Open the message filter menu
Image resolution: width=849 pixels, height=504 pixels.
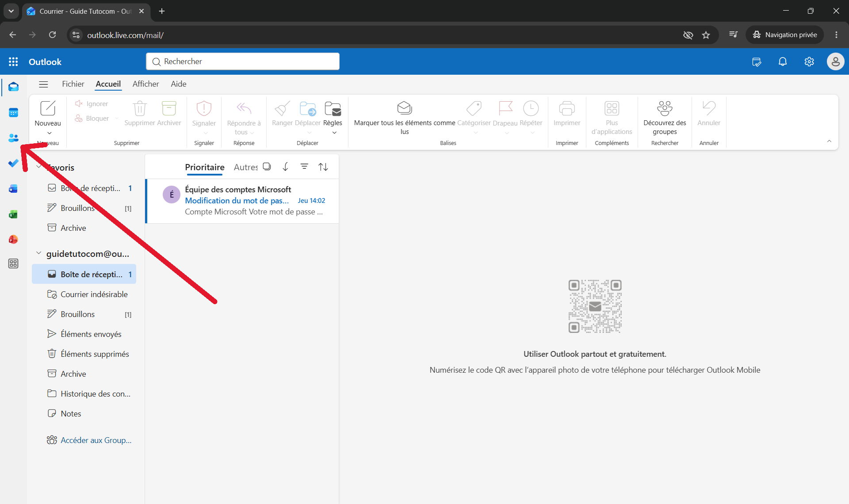(x=304, y=167)
